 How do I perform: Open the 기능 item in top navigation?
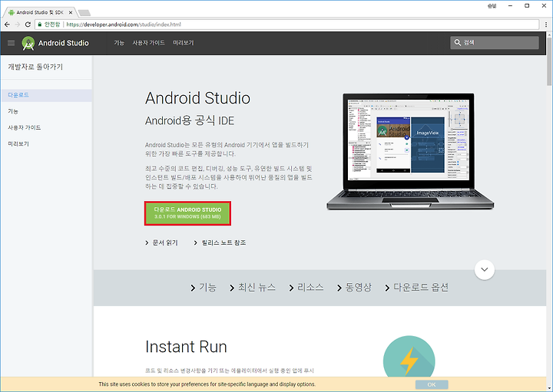pos(119,43)
